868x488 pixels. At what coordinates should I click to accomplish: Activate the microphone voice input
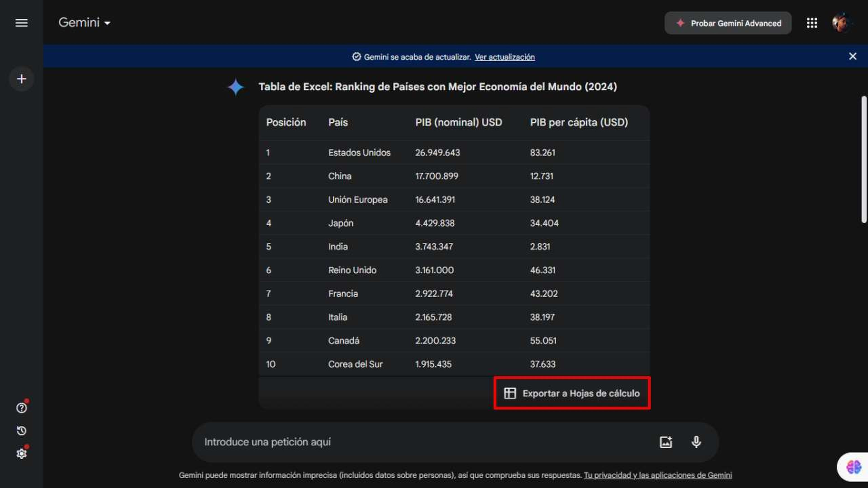(x=696, y=442)
